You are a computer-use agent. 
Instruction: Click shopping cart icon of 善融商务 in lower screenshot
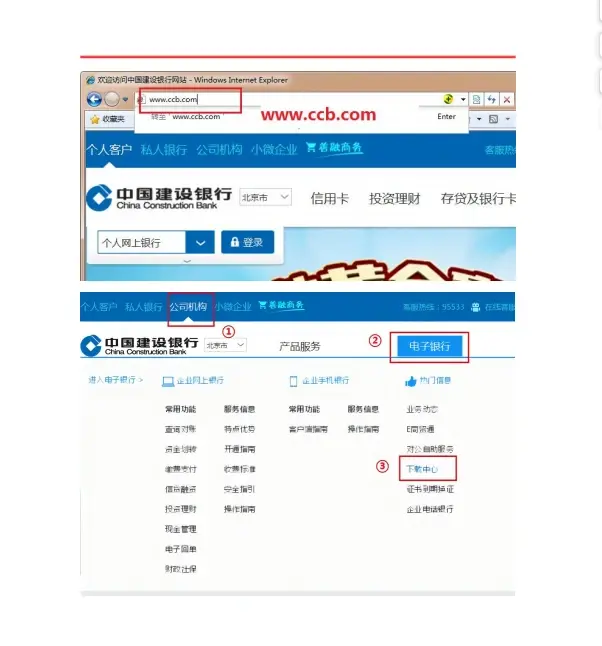pyautogui.click(x=262, y=305)
